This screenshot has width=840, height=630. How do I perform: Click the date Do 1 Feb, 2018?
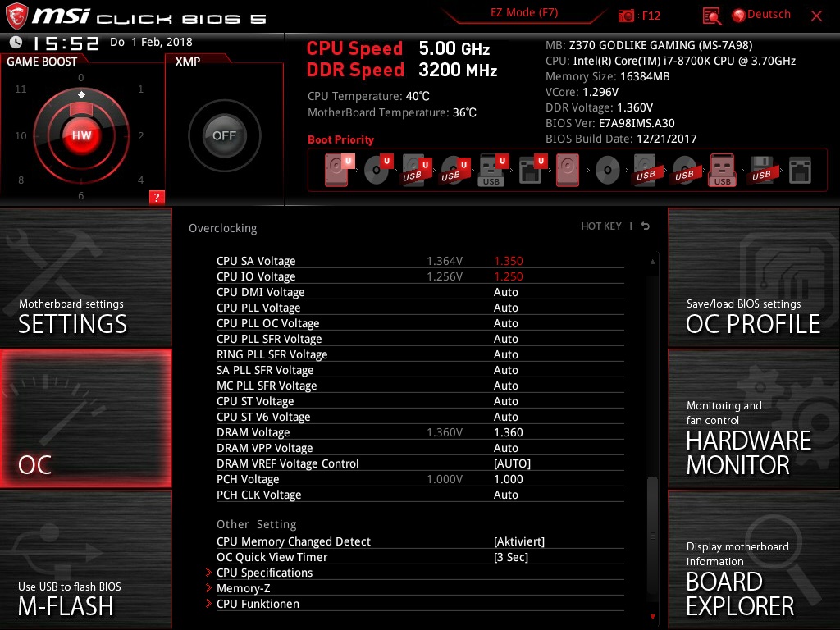(151, 43)
